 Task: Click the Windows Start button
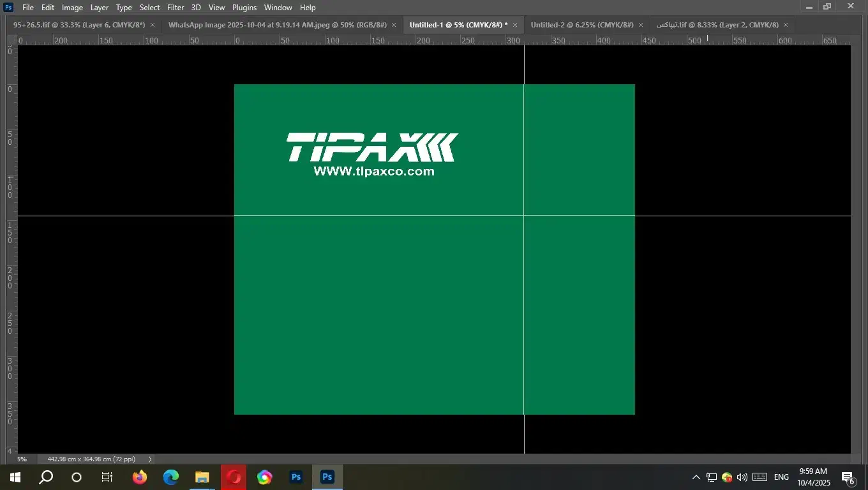tap(15, 477)
